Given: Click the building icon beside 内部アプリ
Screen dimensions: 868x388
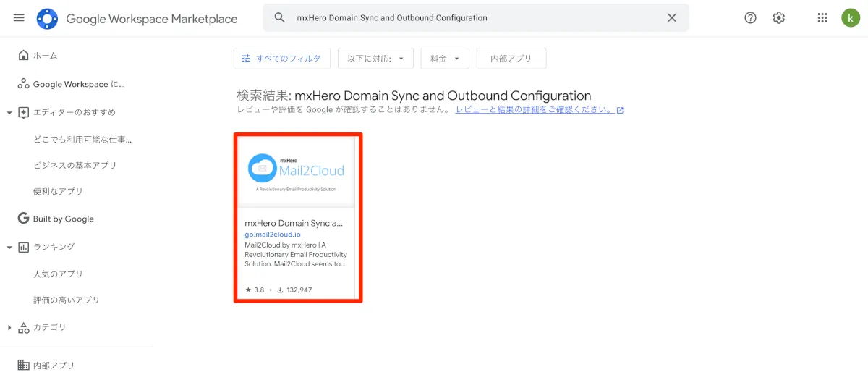Looking at the screenshot, I should [23, 366].
